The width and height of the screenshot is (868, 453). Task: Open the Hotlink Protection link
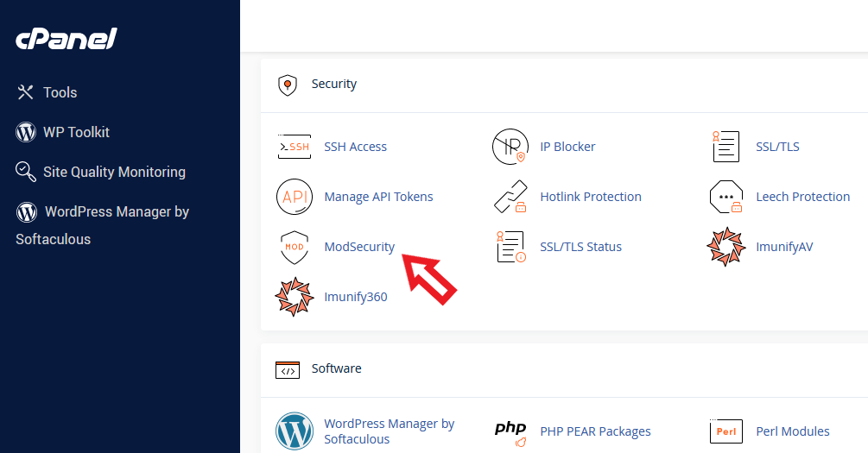591,197
